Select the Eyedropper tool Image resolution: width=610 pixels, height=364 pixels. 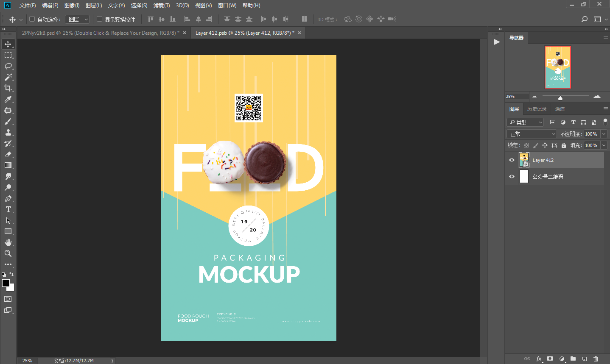click(8, 99)
